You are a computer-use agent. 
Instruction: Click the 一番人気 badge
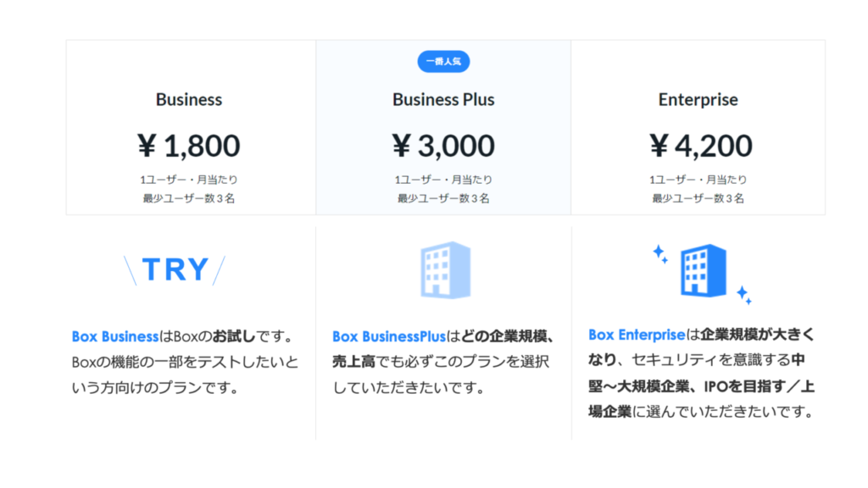(443, 61)
